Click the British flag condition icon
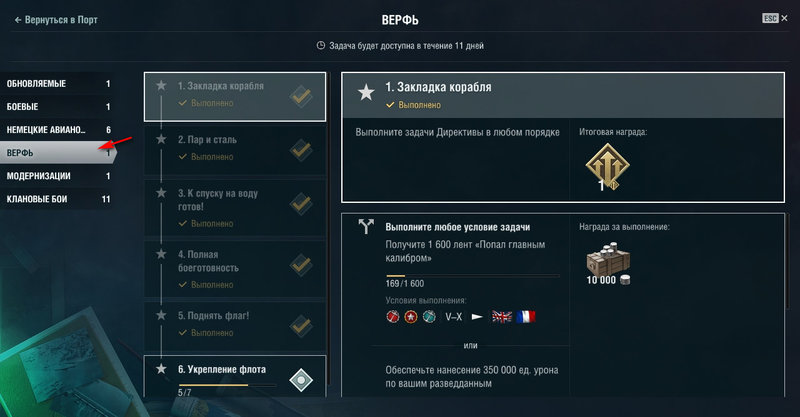 pyautogui.click(x=502, y=316)
